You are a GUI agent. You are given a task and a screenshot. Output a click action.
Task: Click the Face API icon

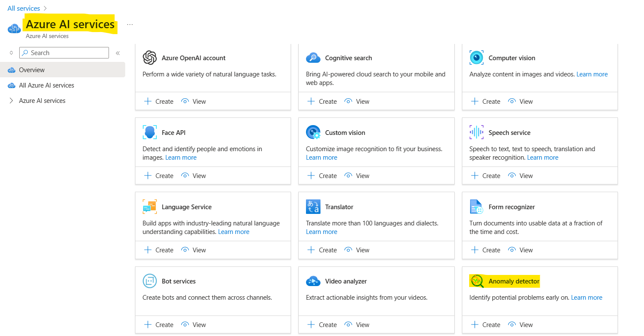tap(150, 132)
